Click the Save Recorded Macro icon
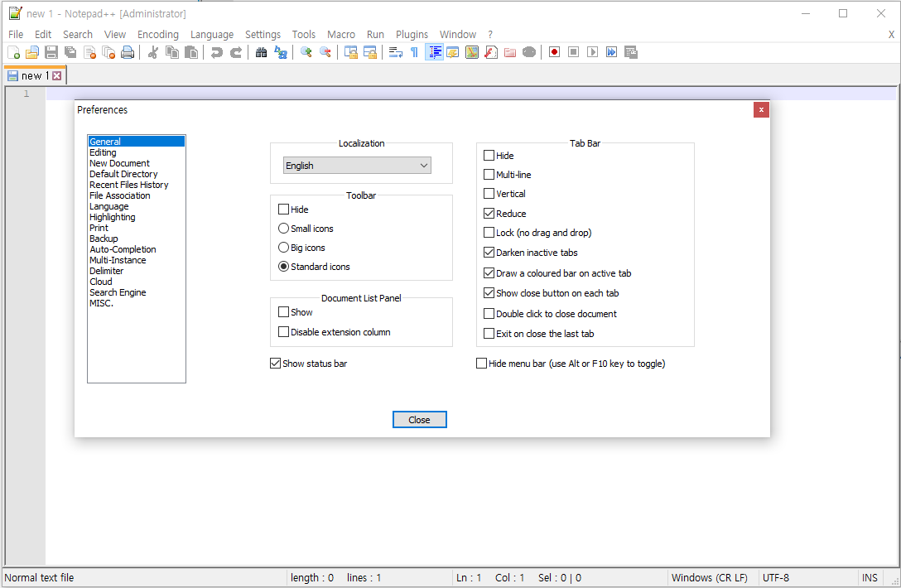This screenshot has height=588, width=901. tap(631, 53)
